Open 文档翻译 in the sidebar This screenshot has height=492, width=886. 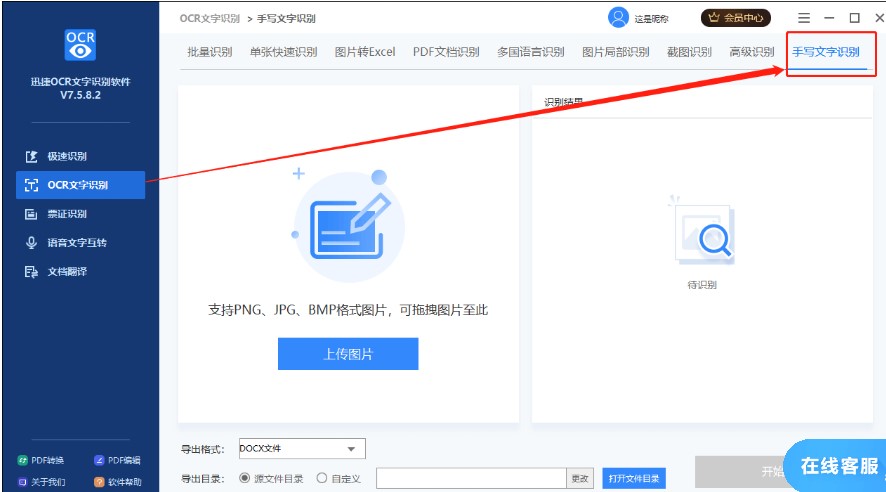pyautogui.click(x=56, y=272)
